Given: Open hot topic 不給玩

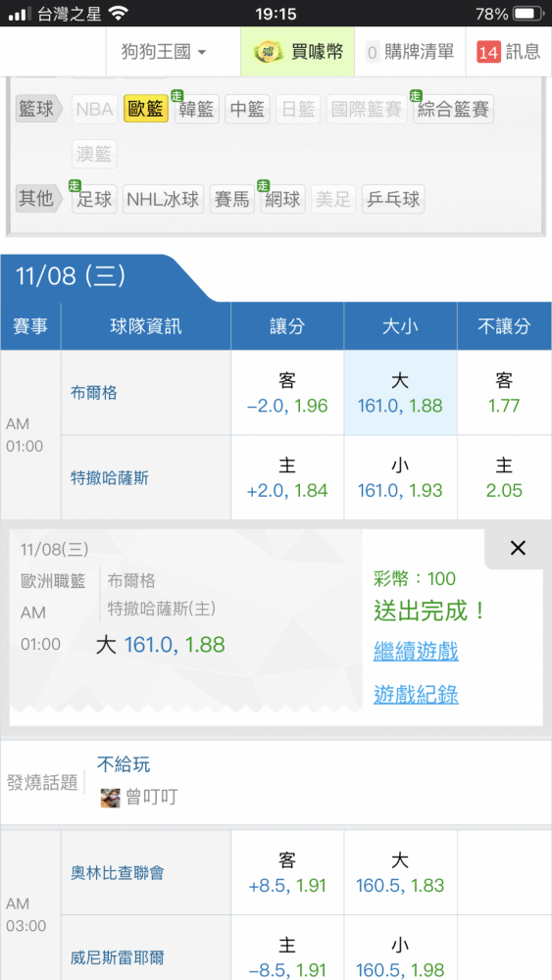Looking at the screenshot, I should tap(124, 763).
